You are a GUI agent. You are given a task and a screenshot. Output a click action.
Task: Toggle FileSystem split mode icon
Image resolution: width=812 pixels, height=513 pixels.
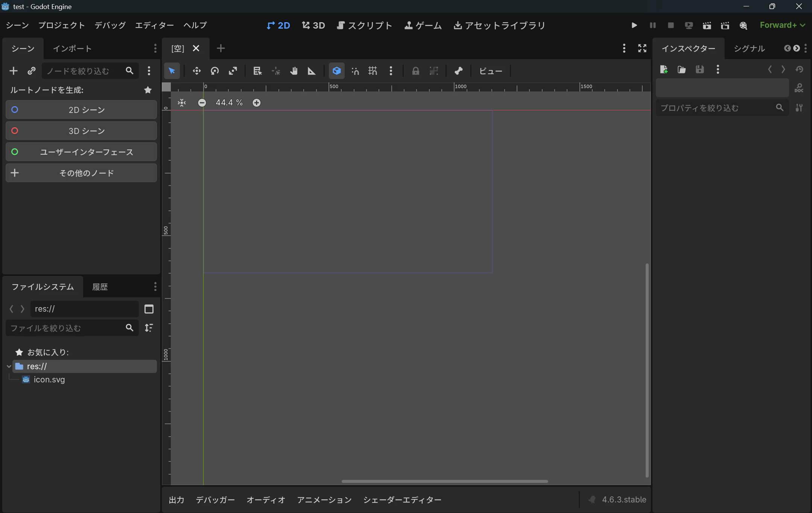[x=149, y=309]
